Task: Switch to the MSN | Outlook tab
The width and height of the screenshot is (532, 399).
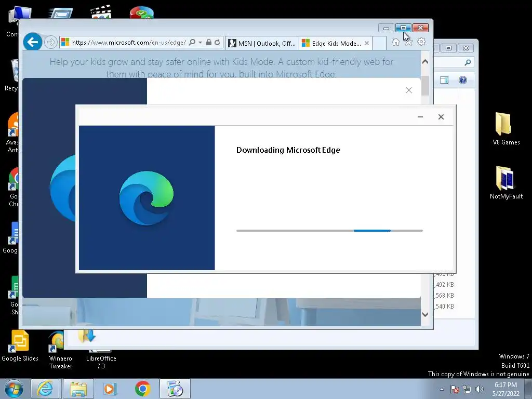Action: pos(262,43)
